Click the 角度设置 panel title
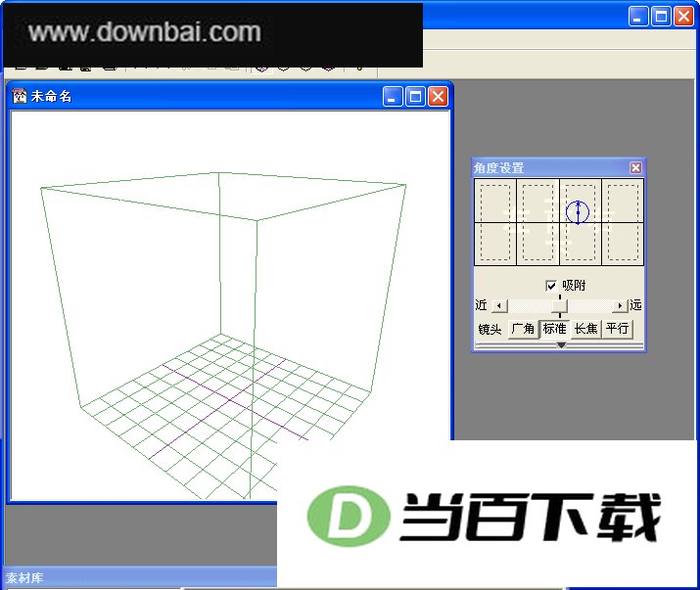 click(498, 168)
